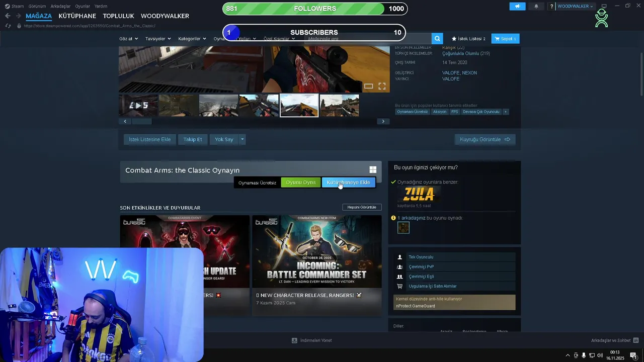Click the theater mode rectangle icon
The image size is (644, 362).
click(x=368, y=86)
